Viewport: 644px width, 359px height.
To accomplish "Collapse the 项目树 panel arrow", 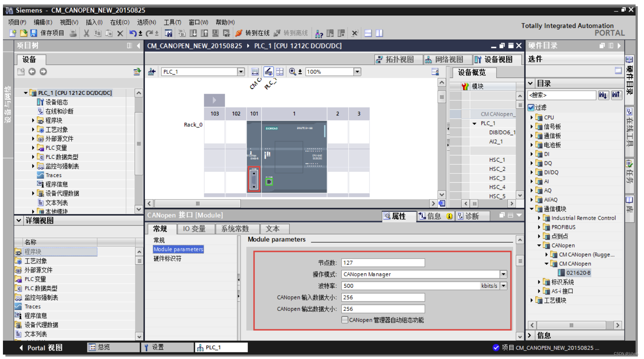I will (138, 46).
